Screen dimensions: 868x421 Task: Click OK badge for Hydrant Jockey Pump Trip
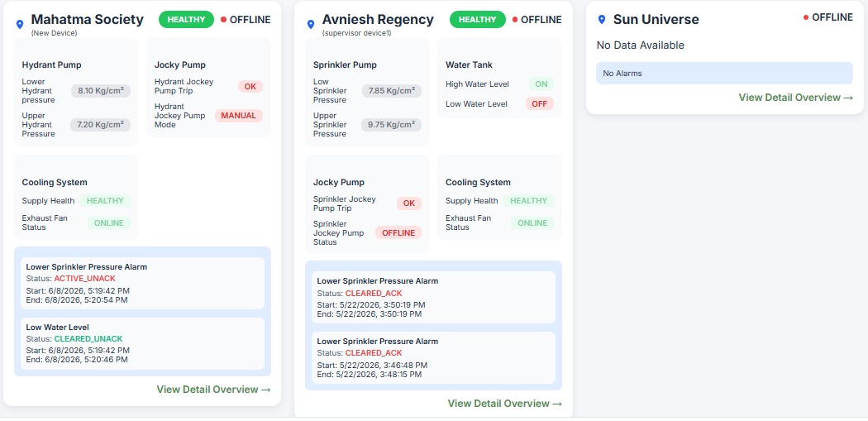(x=250, y=86)
